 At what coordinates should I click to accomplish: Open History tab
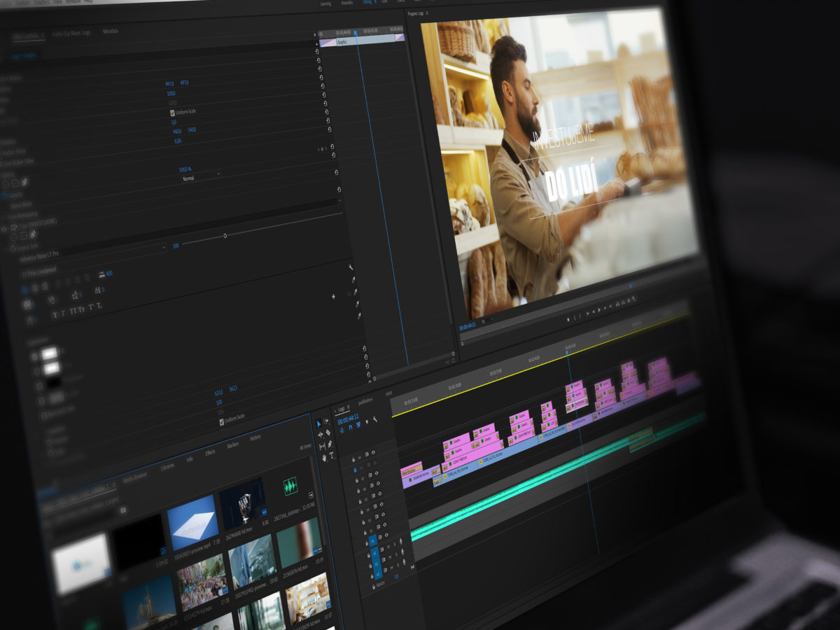(255, 438)
